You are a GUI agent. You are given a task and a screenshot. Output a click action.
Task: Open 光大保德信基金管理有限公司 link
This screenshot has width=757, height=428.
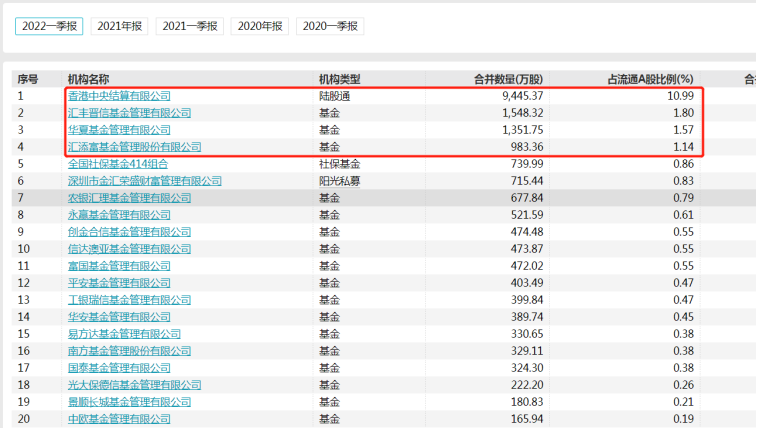pyautogui.click(x=135, y=385)
